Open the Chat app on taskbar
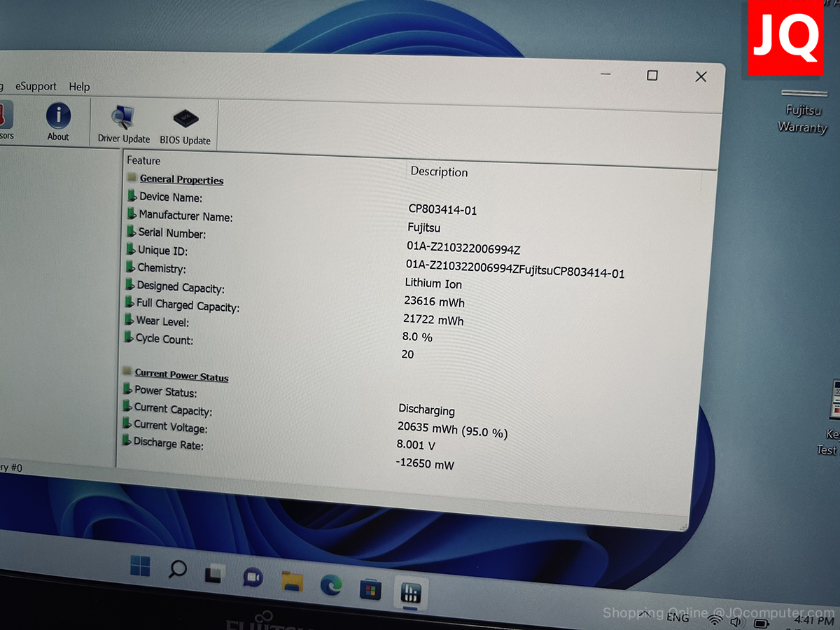This screenshot has height=630, width=840. (253, 577)
